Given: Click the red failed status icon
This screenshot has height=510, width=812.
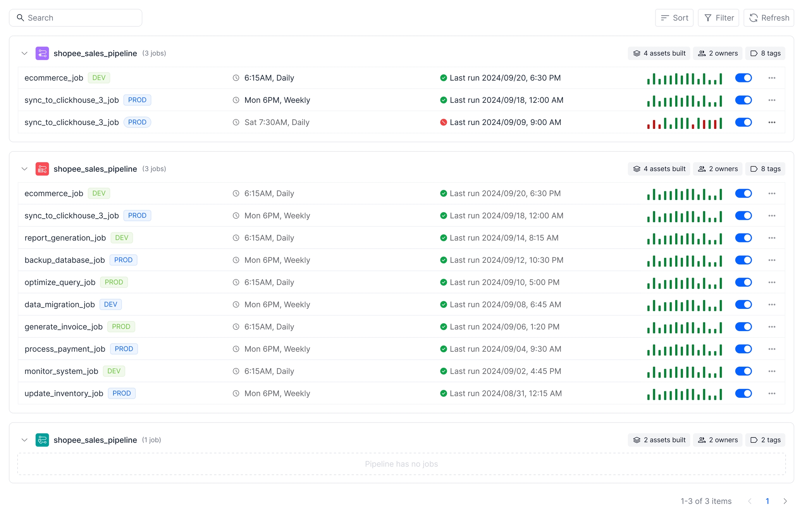Looking at the screenshot, I should 443,122.
